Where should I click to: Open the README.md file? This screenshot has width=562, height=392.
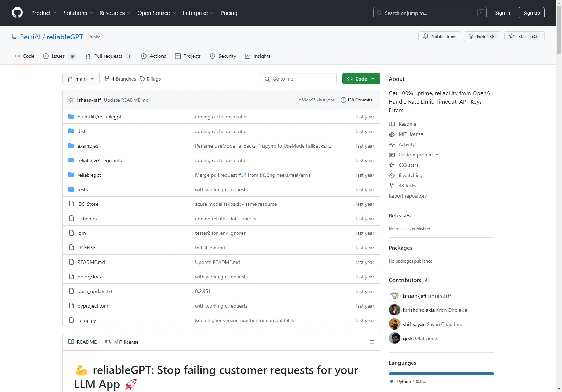click(91, 262)
